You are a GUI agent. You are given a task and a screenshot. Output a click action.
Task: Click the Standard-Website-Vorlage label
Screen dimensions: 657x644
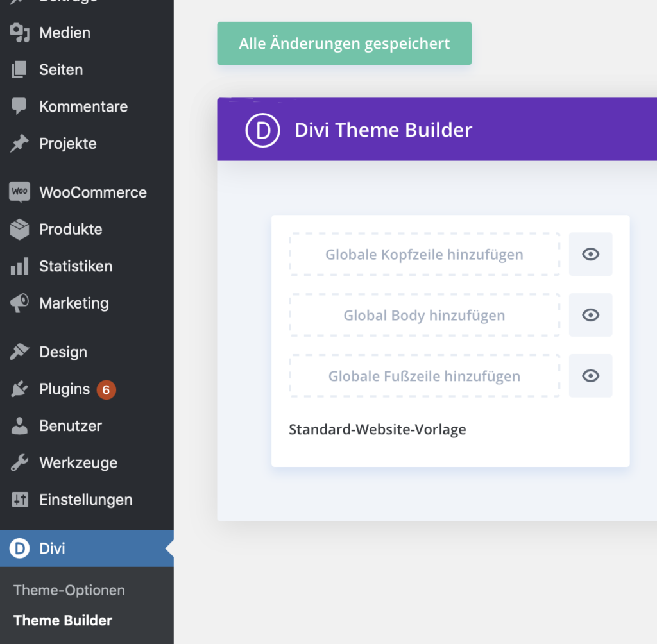coord(377,430)
